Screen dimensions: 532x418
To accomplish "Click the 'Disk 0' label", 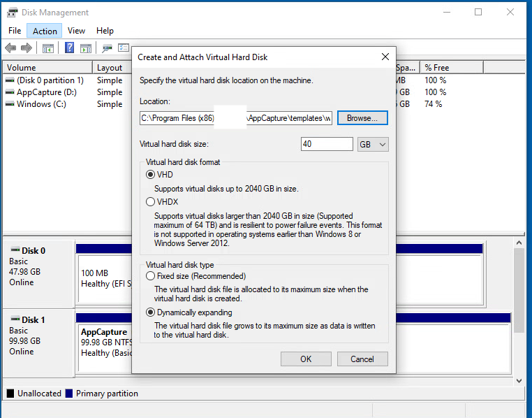I will click(34, 251).
